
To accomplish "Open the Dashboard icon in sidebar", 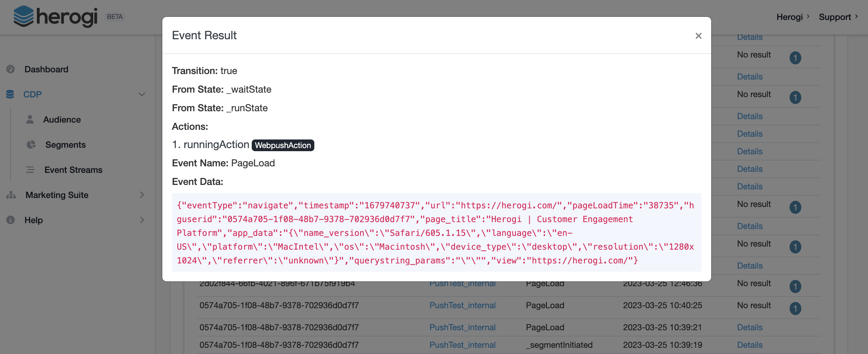I will [x=11, y=69].
